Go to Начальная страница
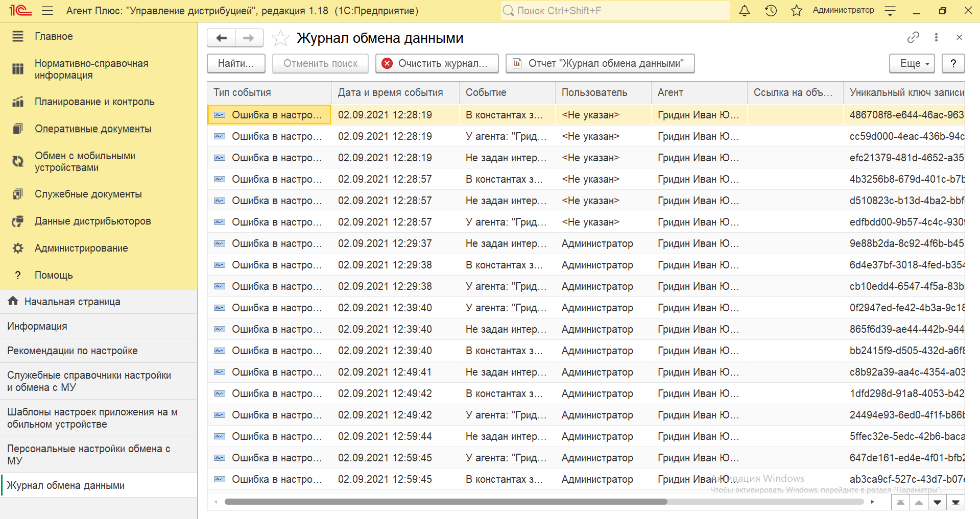The image size is (980, 519). click(x=99, y=302)
